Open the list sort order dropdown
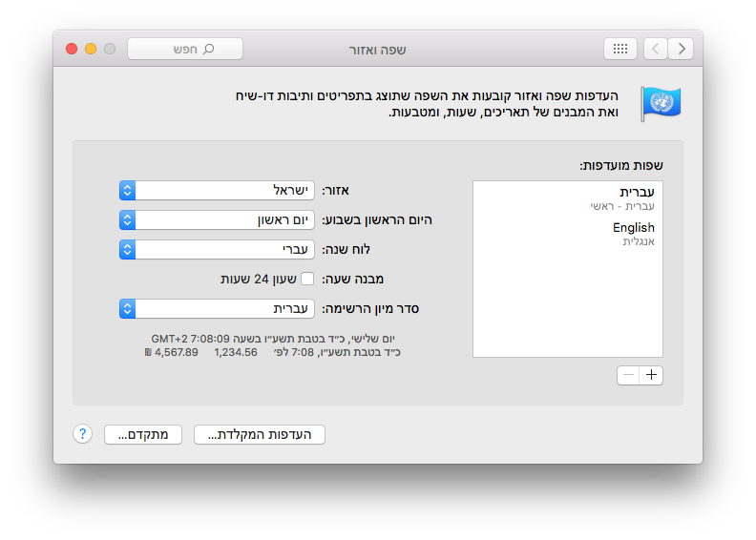The image size is (756, 540). (x=218, y=309)
